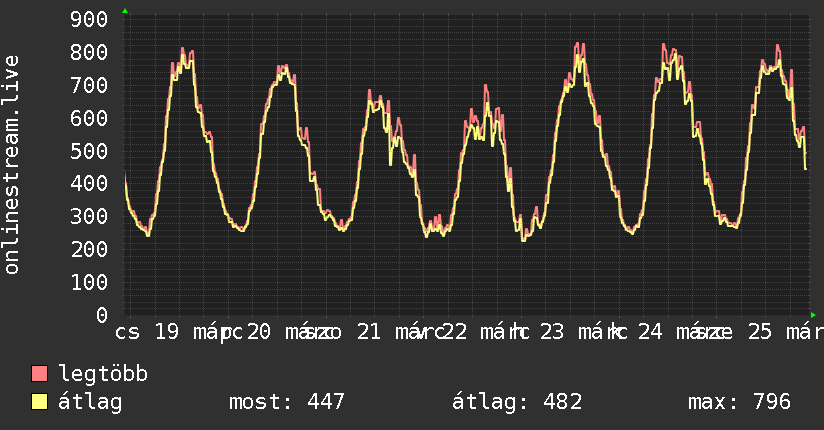This screenshot has width=824, height=430.
Task: Click the 200 y-axis label
Action: [x=89, y=250]
